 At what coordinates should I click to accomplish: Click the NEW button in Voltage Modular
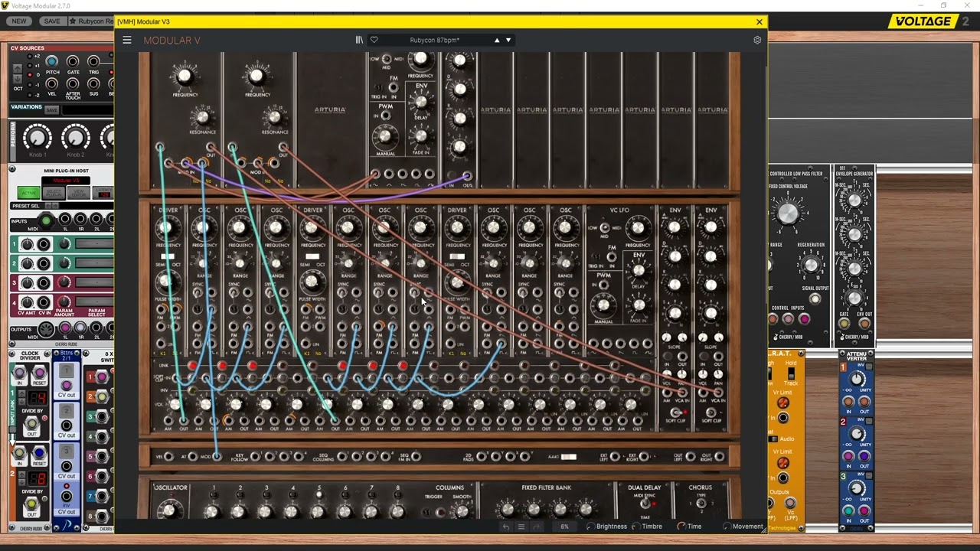point(19,21)
